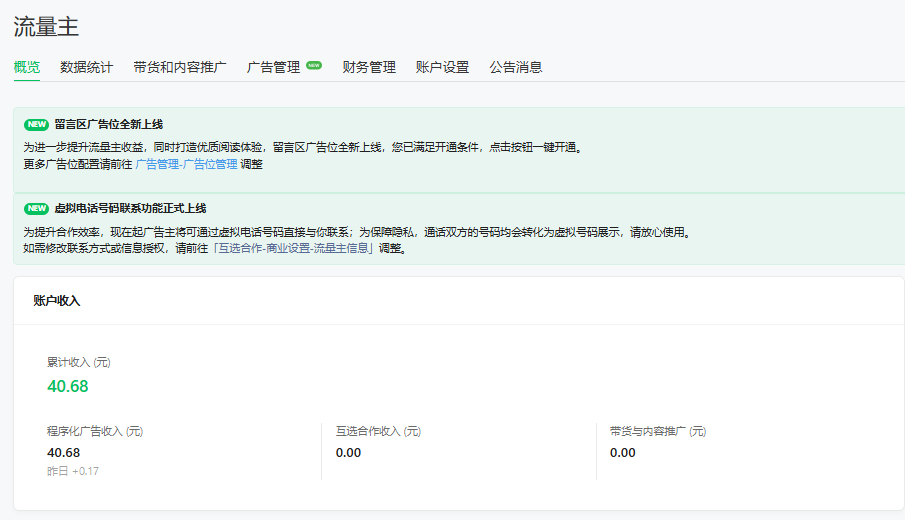Click the 互选合作收入 label
The image size is (905, 520).
(378, 432)
